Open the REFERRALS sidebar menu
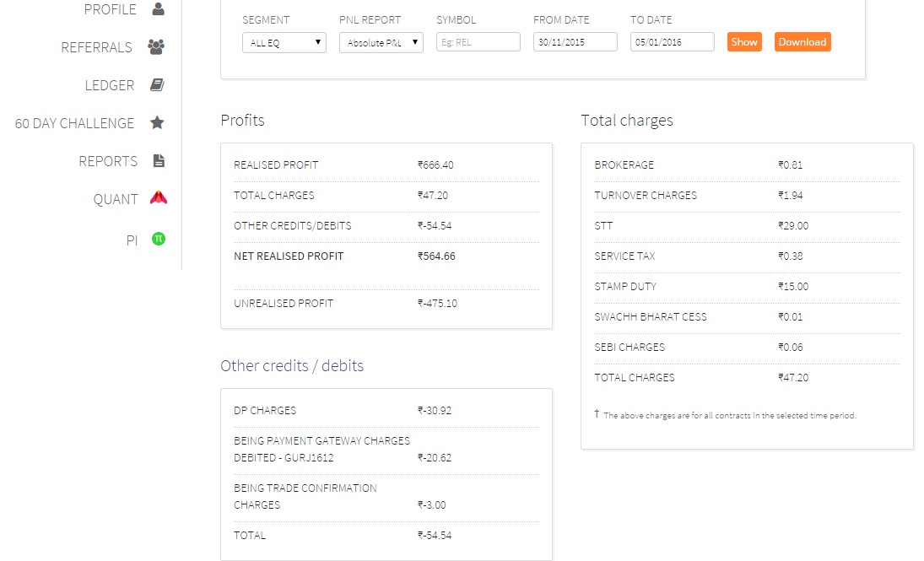 pos(97,47)
